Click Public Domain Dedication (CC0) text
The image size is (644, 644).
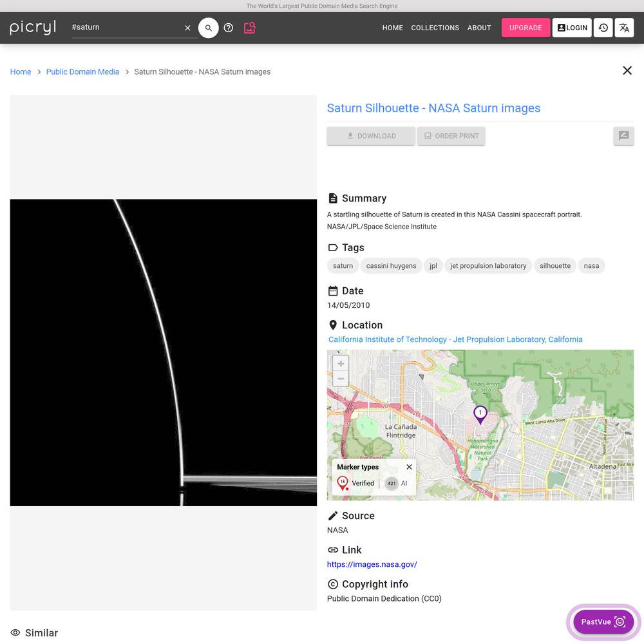[384, 598]
